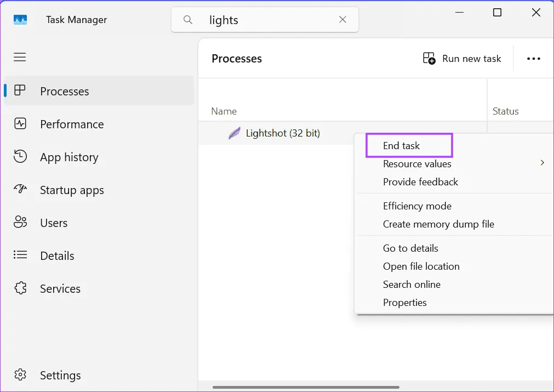This screenshot has height=392, width=554.
Task: Click the search field containing "lights"
Action: tap(263, 20)
